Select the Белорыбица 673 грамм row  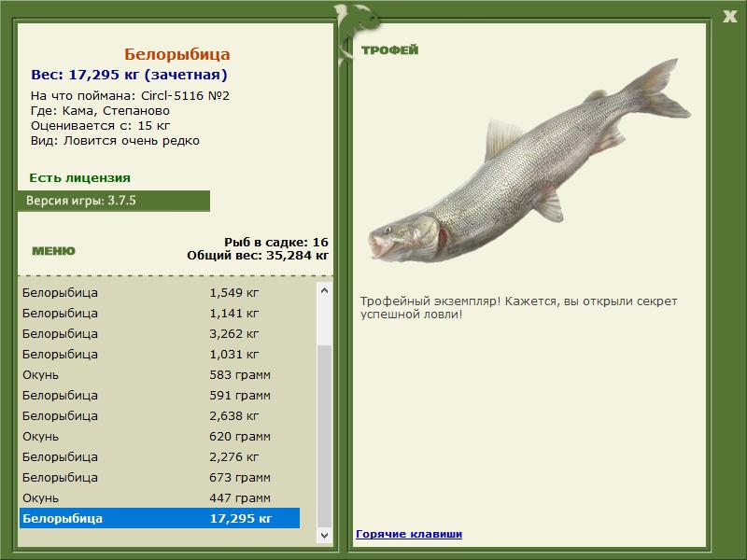point(160,477)
